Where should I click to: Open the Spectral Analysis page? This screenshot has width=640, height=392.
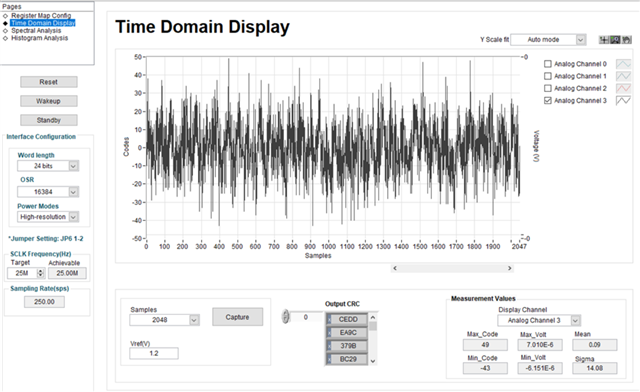pyautogui.click(x=36, y=31)
